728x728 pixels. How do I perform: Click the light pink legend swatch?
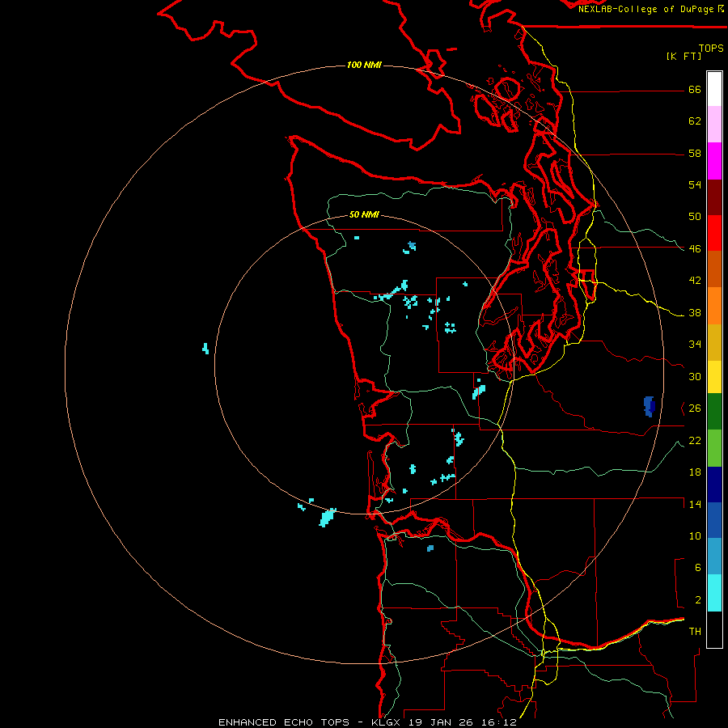click(x=714, y=125)
